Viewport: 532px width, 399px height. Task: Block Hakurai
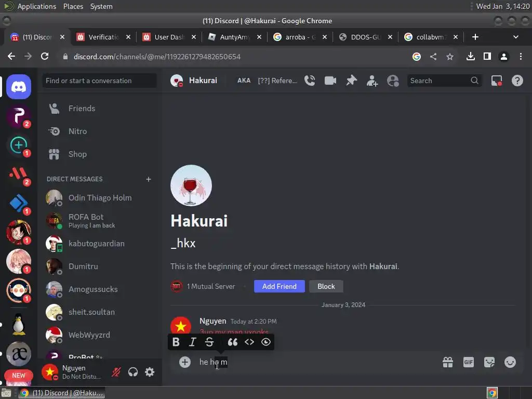click(326, 286)
